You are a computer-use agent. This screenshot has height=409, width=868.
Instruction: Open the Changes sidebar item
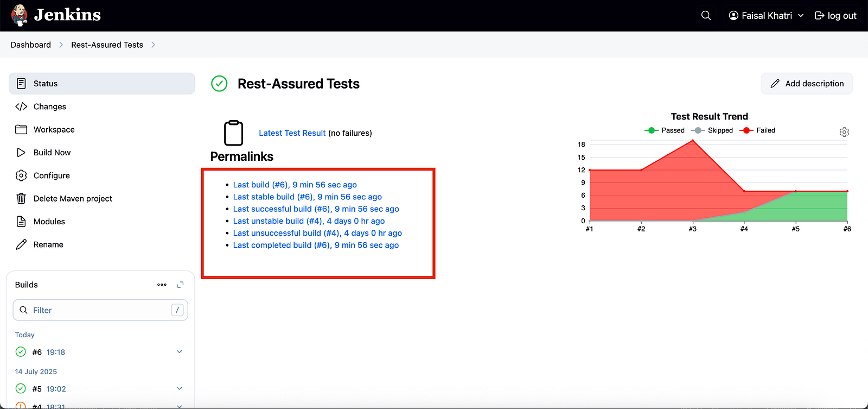click(102, 106)
